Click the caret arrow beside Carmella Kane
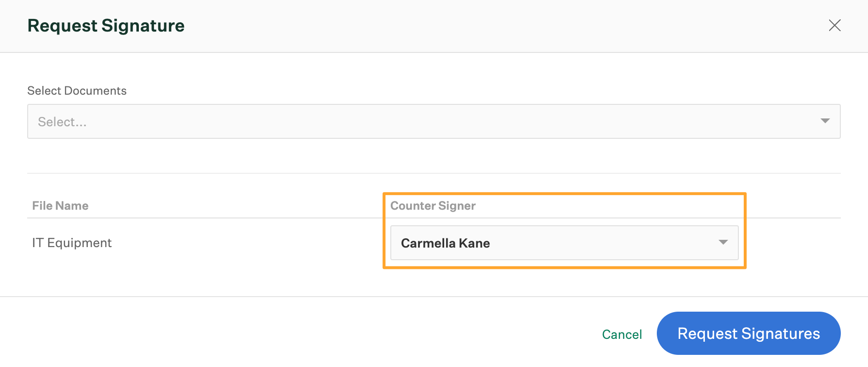The image size is (868, 367). click(723, 242)
